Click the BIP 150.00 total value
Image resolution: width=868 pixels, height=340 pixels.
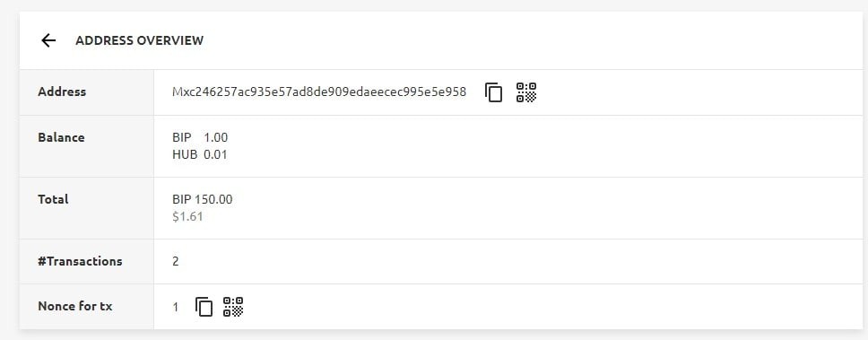click(202, 199)
